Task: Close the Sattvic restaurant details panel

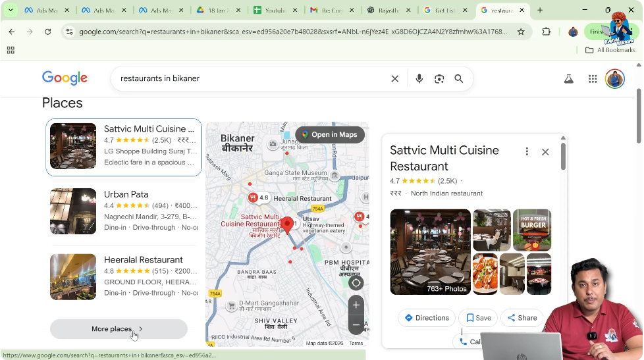Action: click(x=545, y=152)
